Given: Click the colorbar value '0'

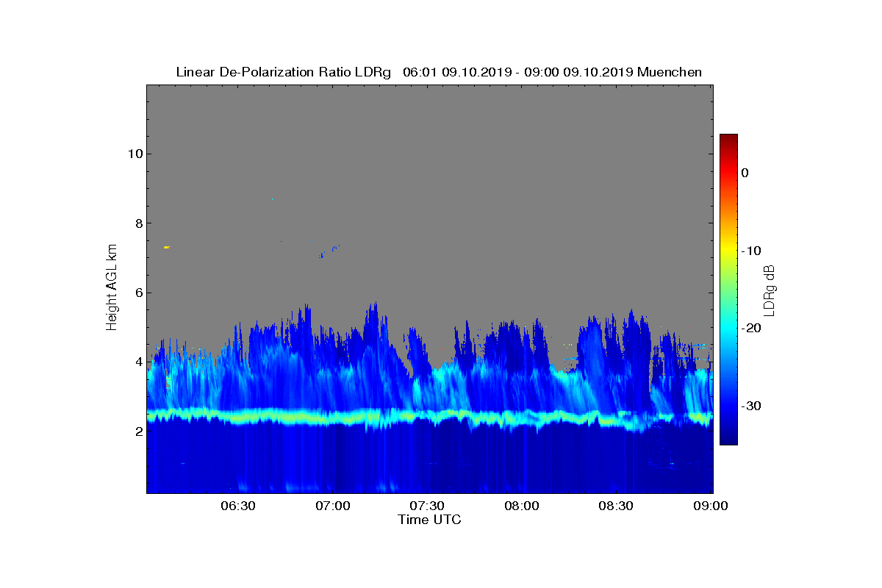Looking at the screenshot, I should 745,173.
